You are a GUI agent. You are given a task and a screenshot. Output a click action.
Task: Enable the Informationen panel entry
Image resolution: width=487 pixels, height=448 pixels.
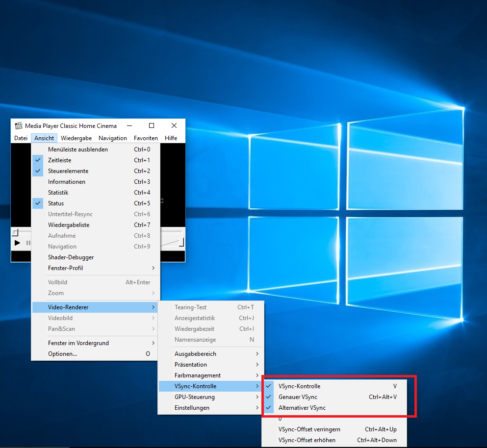(96, 182)
